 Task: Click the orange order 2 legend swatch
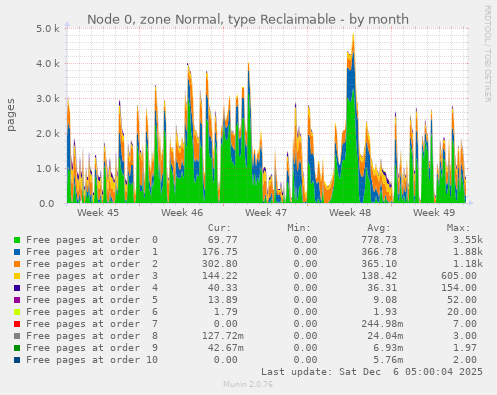(x=17, y=264)
